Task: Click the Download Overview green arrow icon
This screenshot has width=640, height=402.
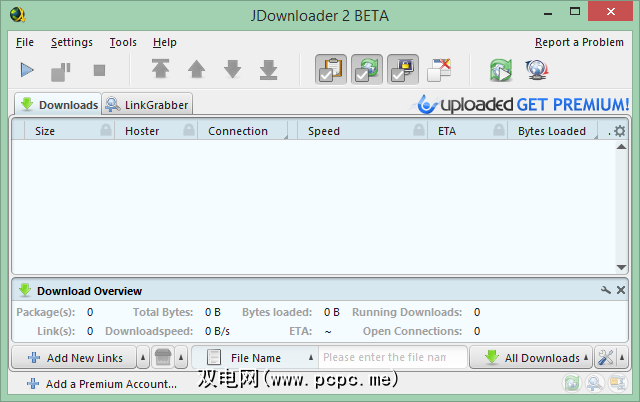Action: click(25, 290)
